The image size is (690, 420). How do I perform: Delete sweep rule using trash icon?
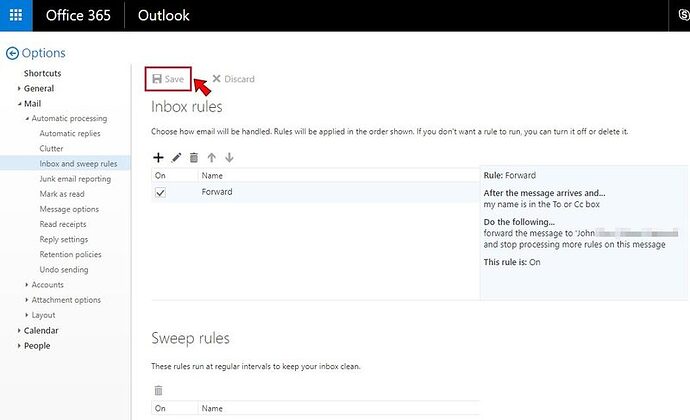point(158,390)
